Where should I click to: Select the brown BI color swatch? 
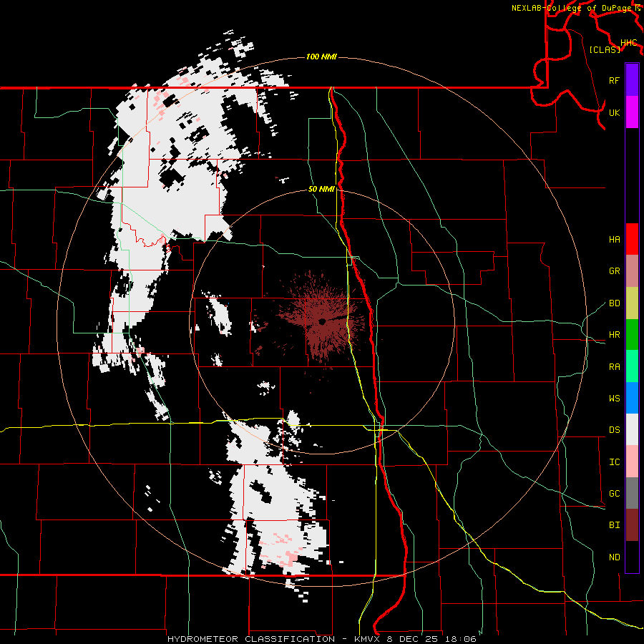[x=632, y=525]
